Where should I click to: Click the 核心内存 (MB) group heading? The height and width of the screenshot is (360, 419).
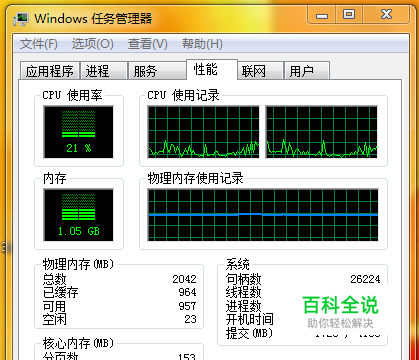tap(78, 343)
